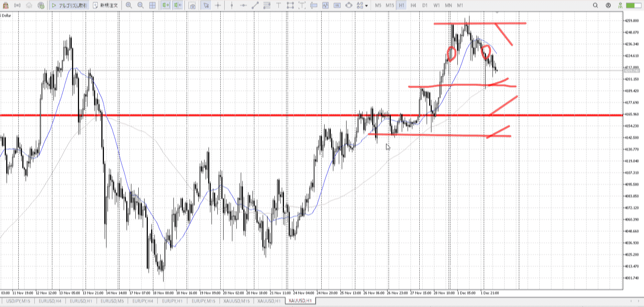644x307 pixels.
Task: Switch to the USDJPY,M15 chart tab
Action: pos(18,301)
